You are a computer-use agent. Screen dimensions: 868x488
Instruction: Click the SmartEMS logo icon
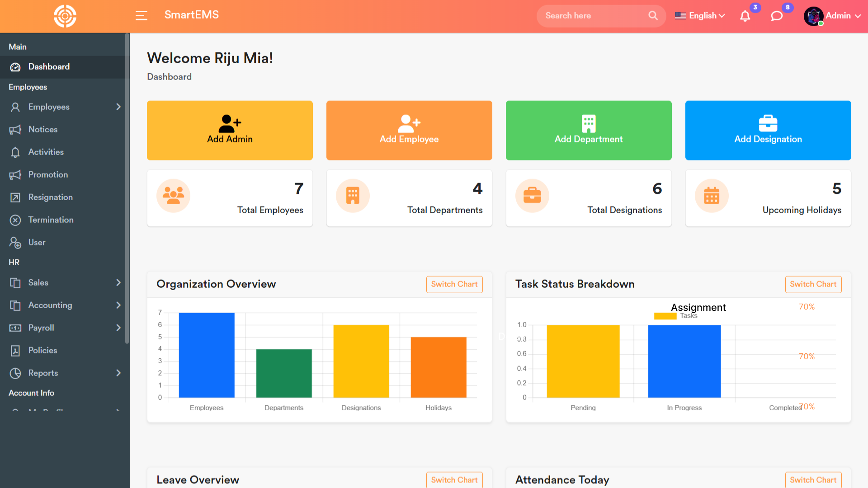pyautogui.click(x=65, y=16)
